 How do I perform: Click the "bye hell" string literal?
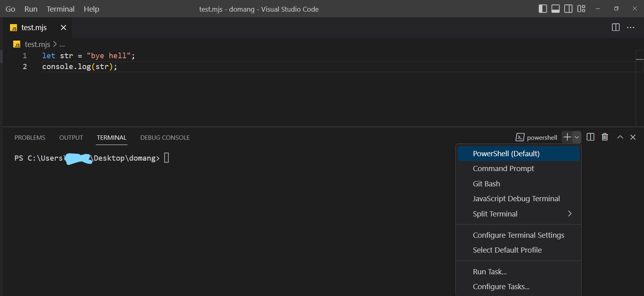(109, 56)
